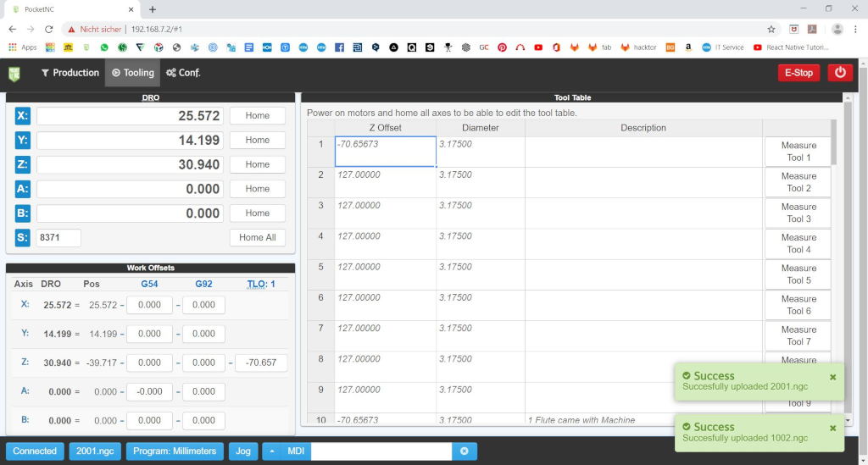Bookmark this page with the star icon
The width and height of the screenshot is (868, 465).
[771, 30]
